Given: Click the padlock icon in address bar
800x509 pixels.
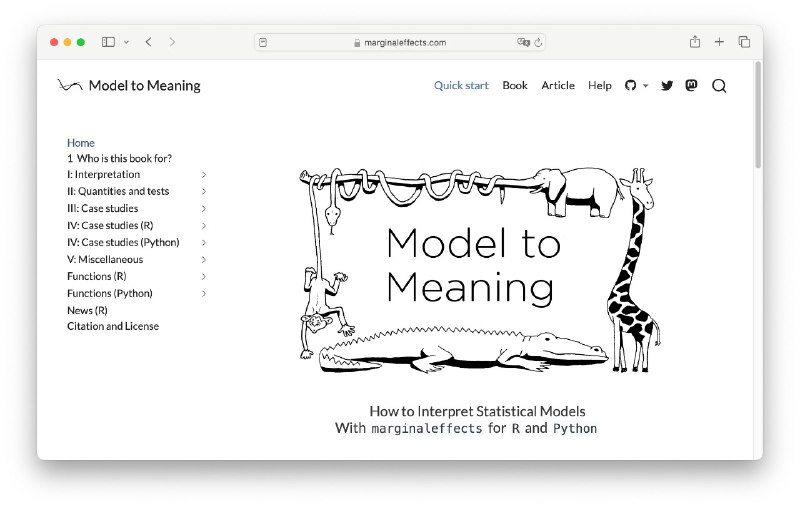Looking at the screenshot, I should pos(357,43).
